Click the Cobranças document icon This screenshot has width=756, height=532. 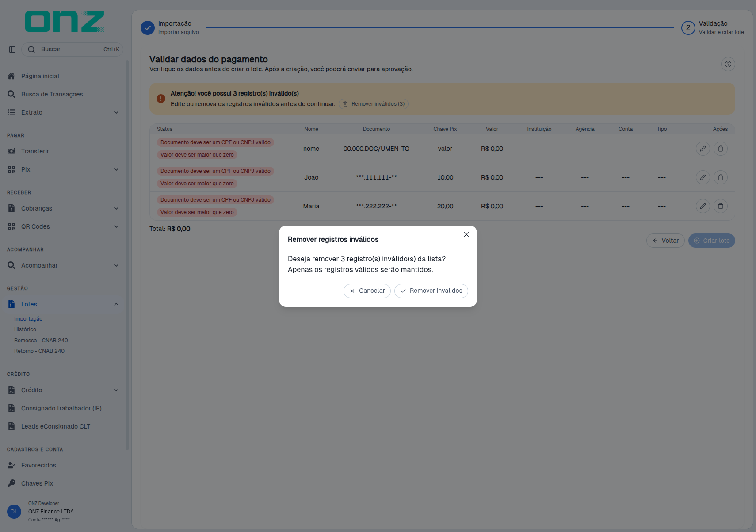pyautogui.click(x=11, y=208)
